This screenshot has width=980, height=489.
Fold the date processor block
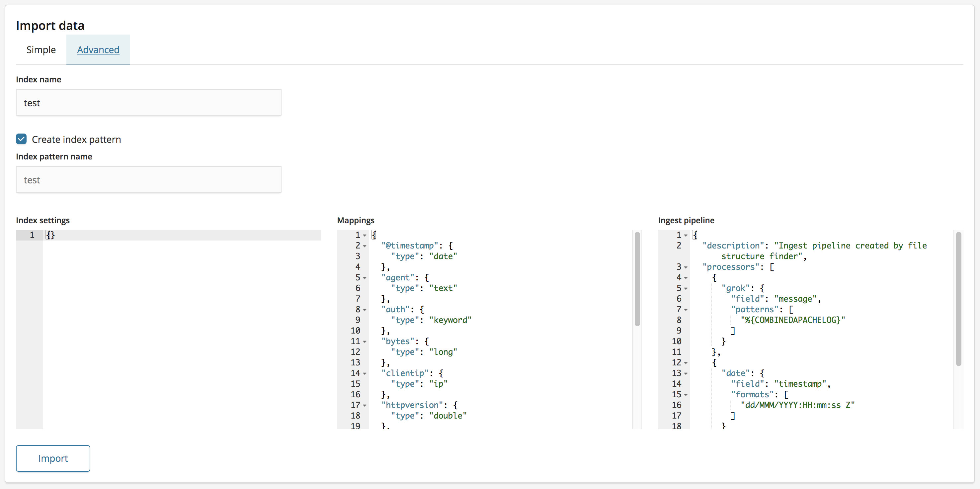click(686, 374)
